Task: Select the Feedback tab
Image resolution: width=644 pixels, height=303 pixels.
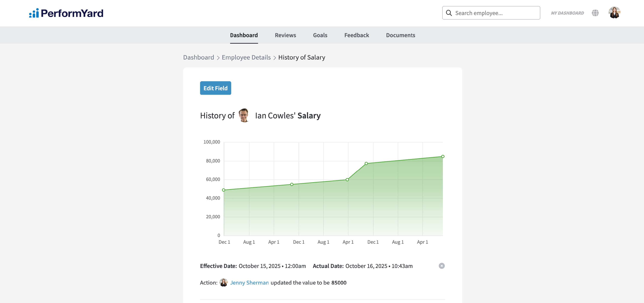Action: click(357, 35)
